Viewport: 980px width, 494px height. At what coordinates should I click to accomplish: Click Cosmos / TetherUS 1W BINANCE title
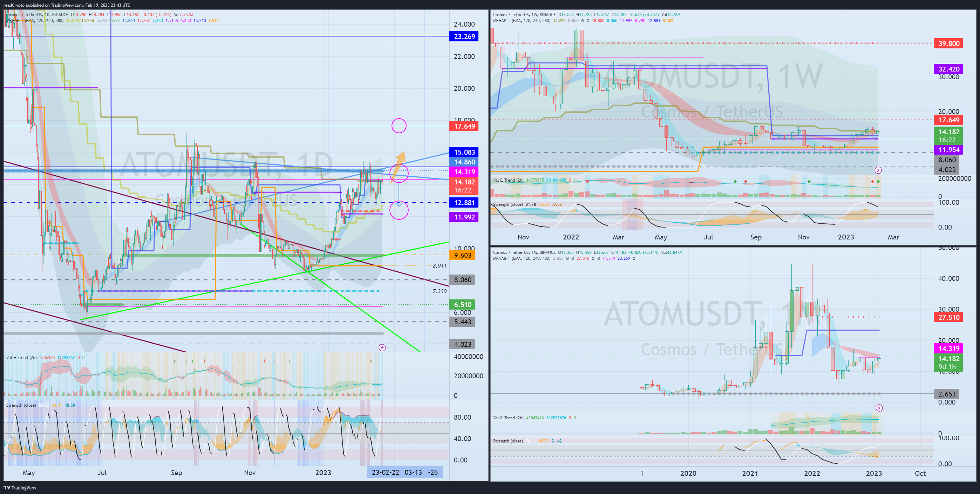[524, 15]
